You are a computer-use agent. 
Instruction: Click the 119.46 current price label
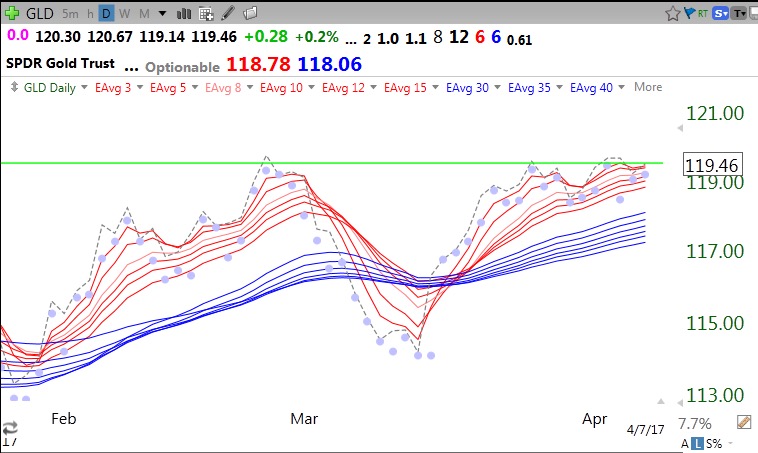(713, 165)
